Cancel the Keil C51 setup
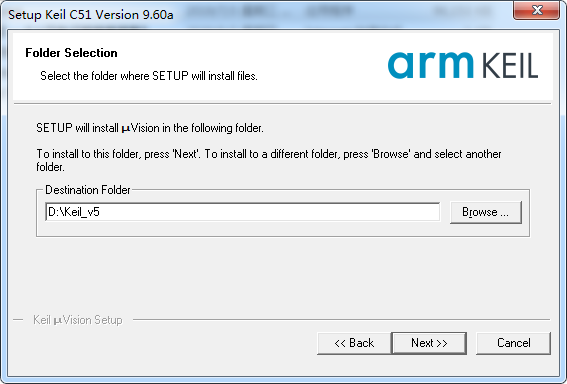The image size is (567, 384). click(513, 343)
